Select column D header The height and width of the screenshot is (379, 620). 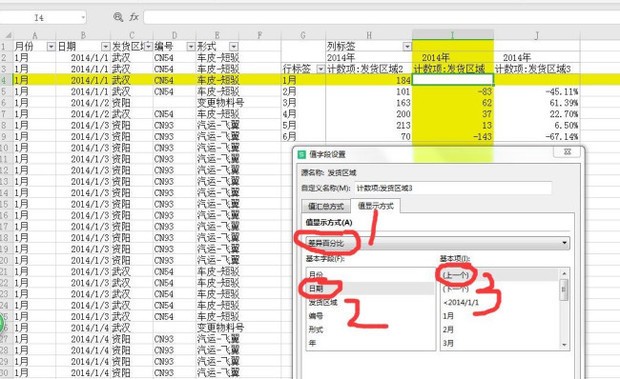pos(174,35)
